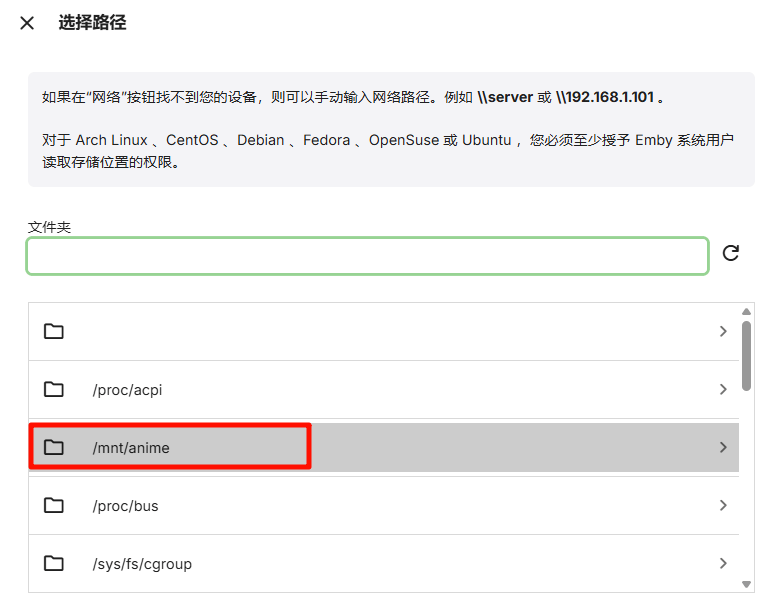Click inside the 文件夹 path input field

click(x=367, y=256)
